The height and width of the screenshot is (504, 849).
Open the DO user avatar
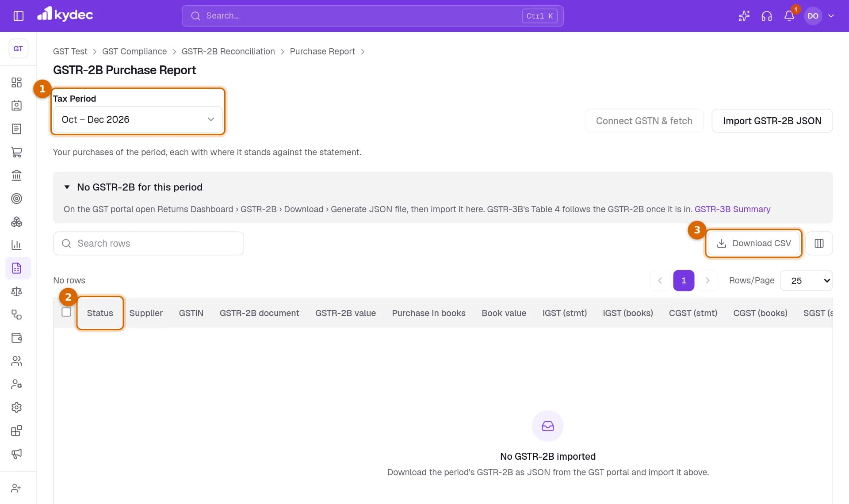pos(813,16)
